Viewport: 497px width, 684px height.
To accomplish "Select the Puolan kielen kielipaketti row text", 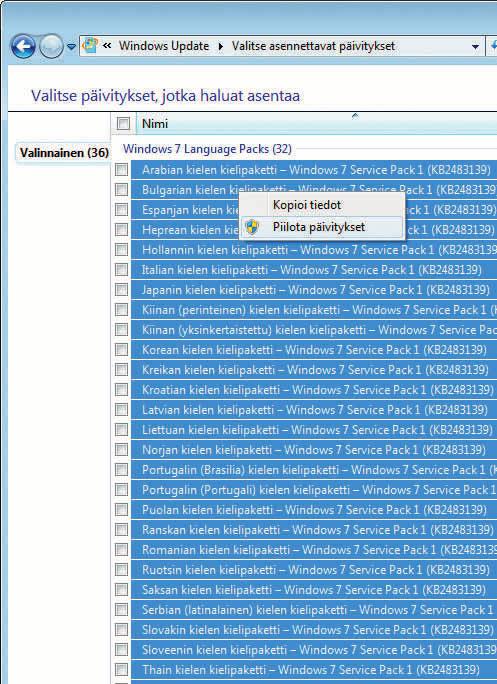I will (x=314, y=510).
